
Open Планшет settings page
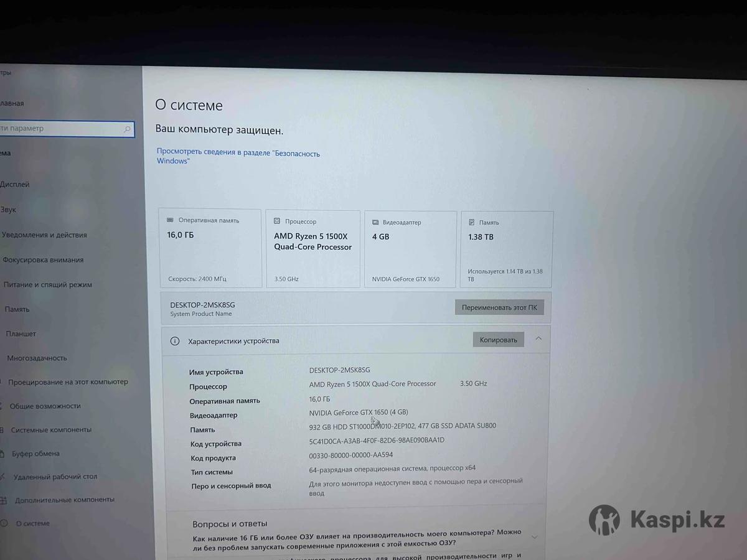click(x=21, y=334)
